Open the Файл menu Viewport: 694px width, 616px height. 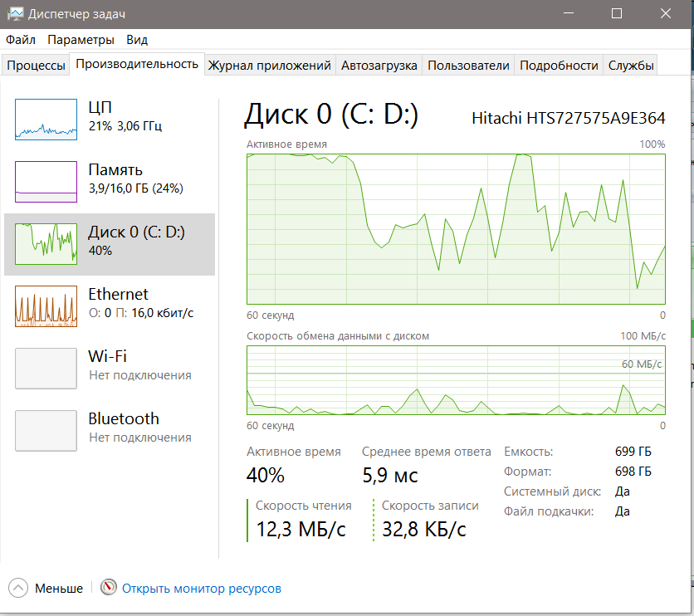pyautogui.click(x=20, y=40)
